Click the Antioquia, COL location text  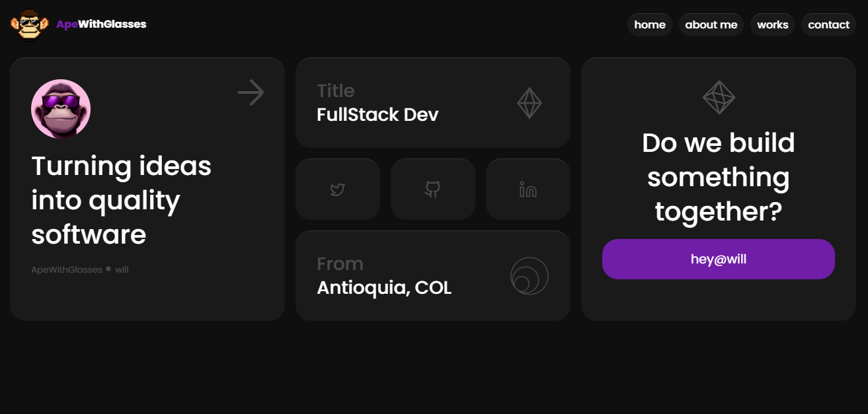pyautogui.click(x=384, y=288)
